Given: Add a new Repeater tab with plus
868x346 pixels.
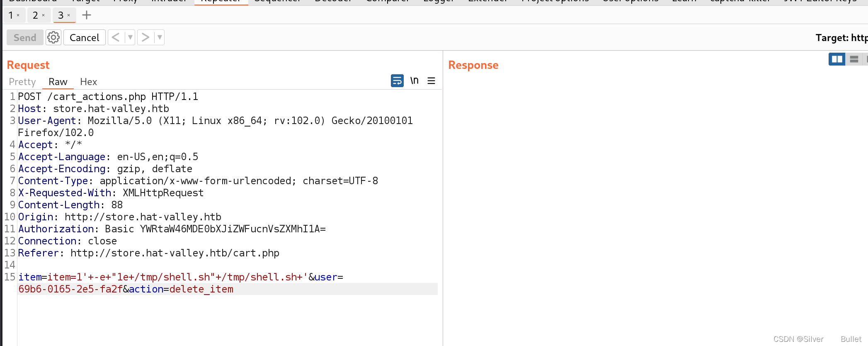Looking at the screenshot, I should pos(87,15).
